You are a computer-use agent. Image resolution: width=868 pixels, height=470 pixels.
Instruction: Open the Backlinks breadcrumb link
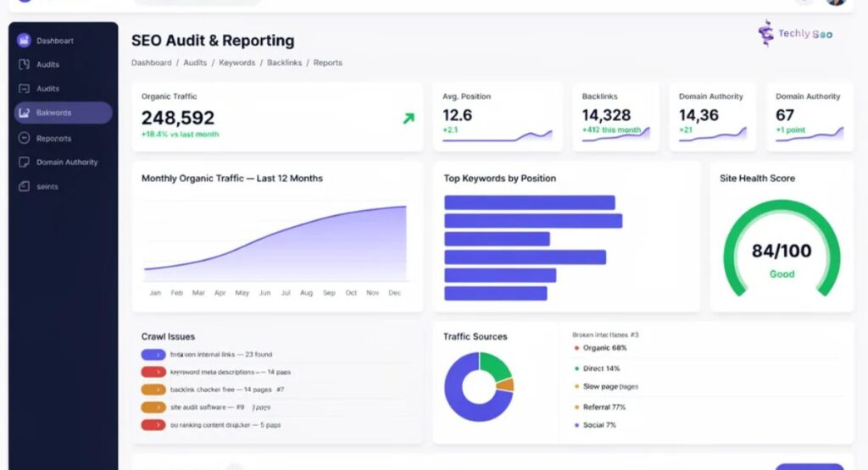coord(285,63)
